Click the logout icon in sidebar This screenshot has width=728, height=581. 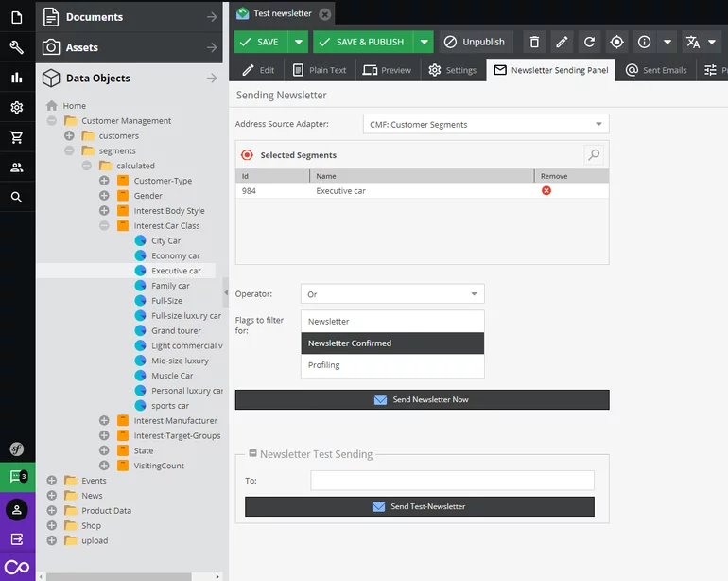pyautogui.click(x=17, y=539)
